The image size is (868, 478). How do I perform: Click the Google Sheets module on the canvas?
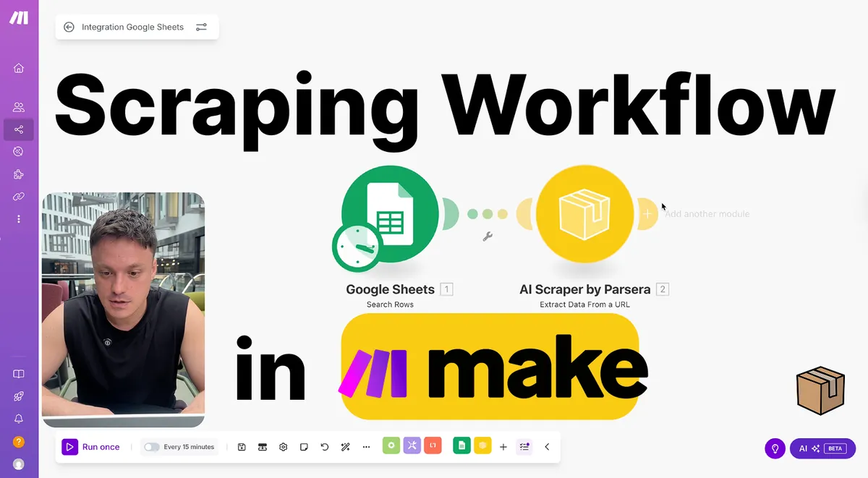tap(389, 213)
